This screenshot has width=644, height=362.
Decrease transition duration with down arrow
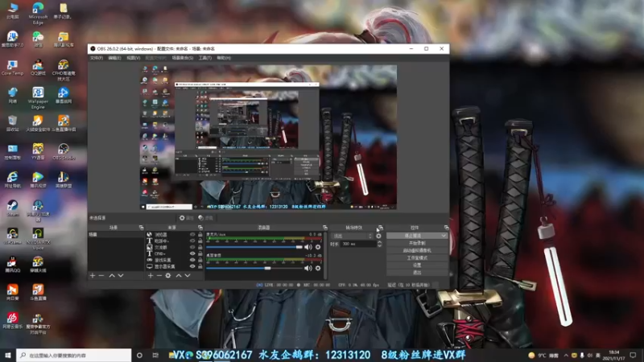(x=379, y=245)
